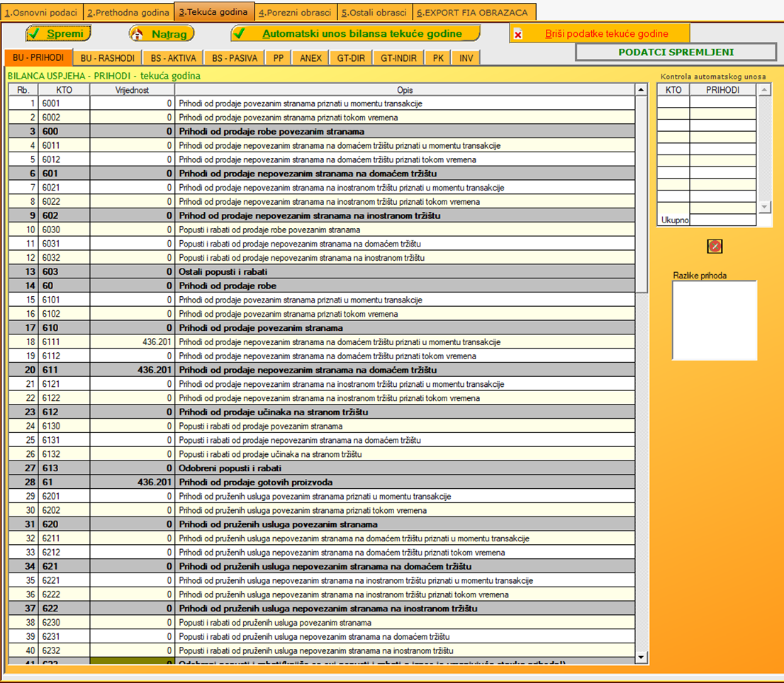Click the KTO column header in main table
The image size is (784, 683).
pyautogui.click(x=64, y=90)
